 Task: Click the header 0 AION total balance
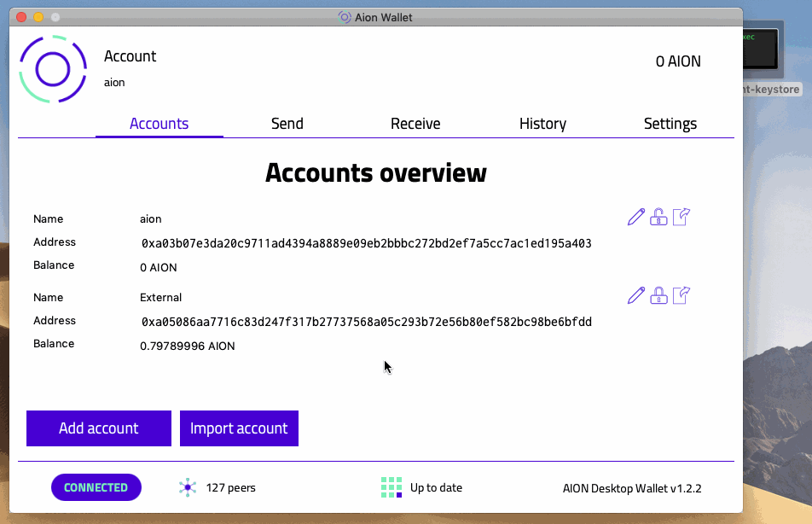(678, 61)
